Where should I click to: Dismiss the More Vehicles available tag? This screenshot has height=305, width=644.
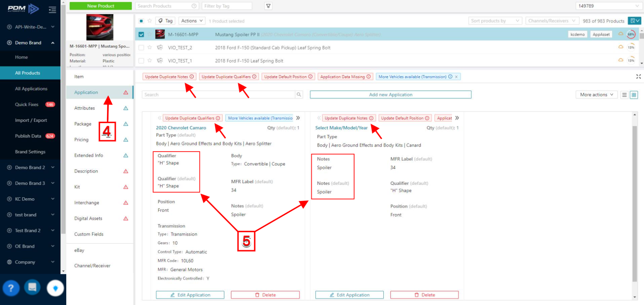pyautogui.click(x=456, y=77)
